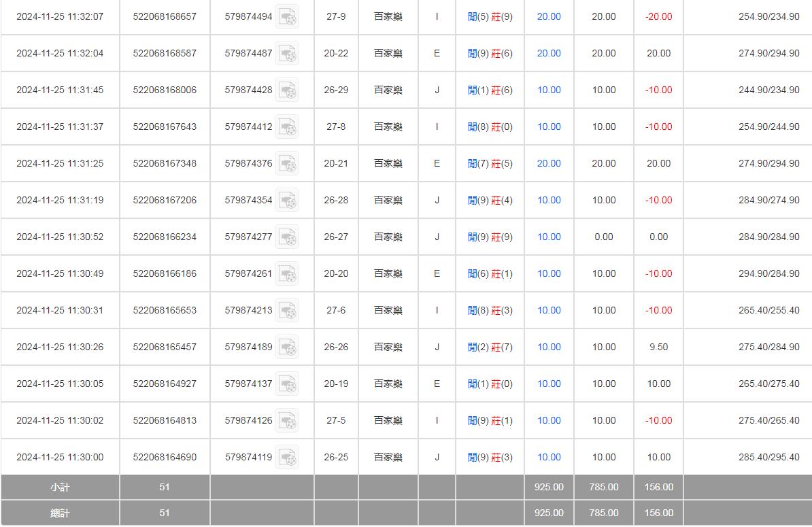Launch replay for round 579874277
The height and width of the screenshot is (527, 812).
click(x=287, y=237)
